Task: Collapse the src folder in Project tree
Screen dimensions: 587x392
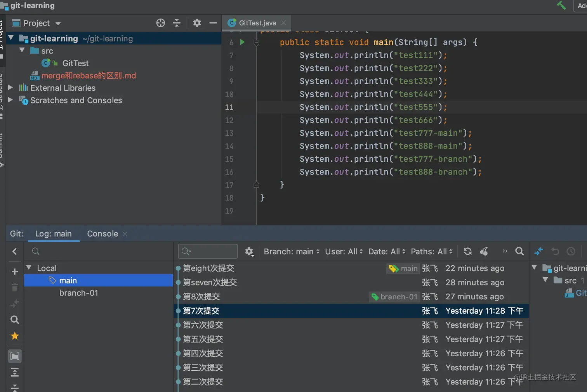Action: tap(22, 50)
